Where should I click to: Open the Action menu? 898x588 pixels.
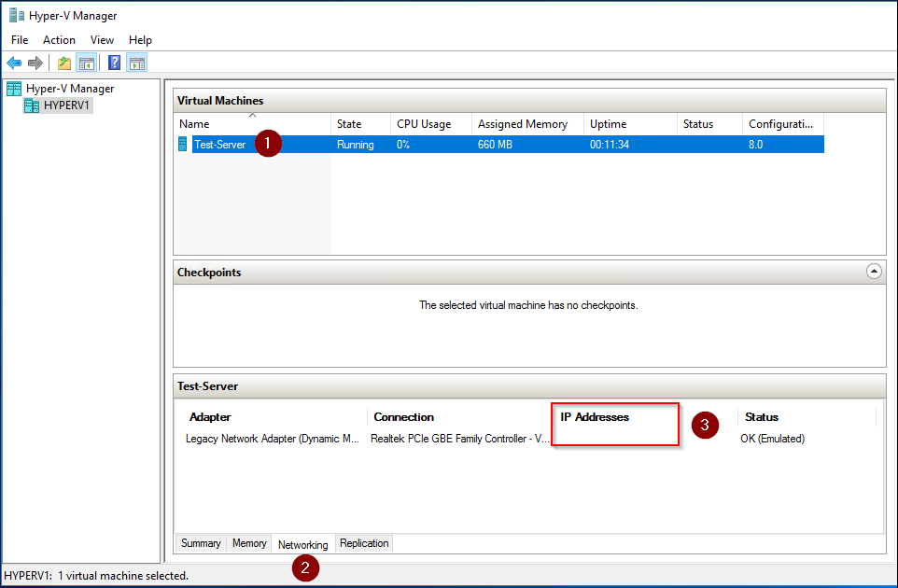[x=59, y=40]
